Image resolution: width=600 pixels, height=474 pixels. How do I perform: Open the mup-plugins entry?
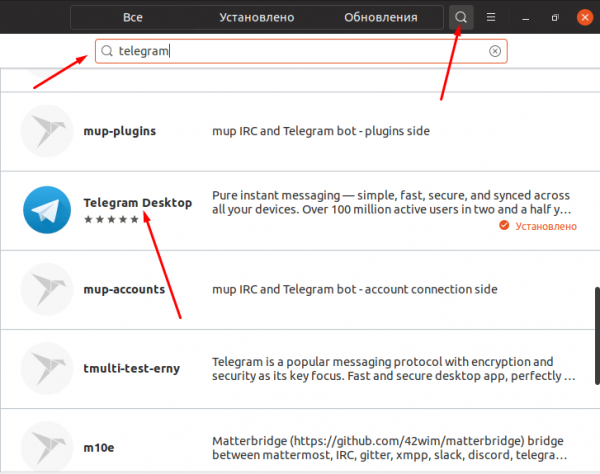point(300,132)
